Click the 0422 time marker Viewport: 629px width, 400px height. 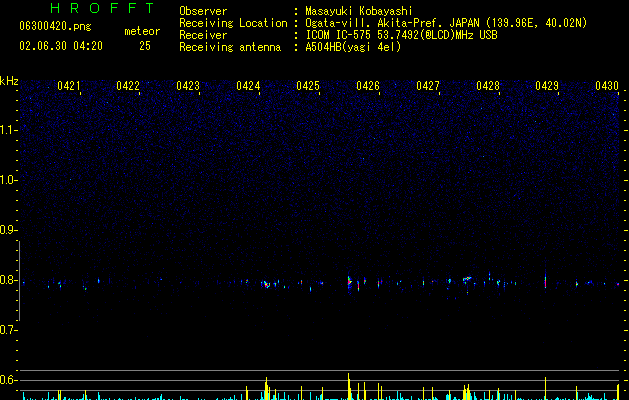click(128, 86)
